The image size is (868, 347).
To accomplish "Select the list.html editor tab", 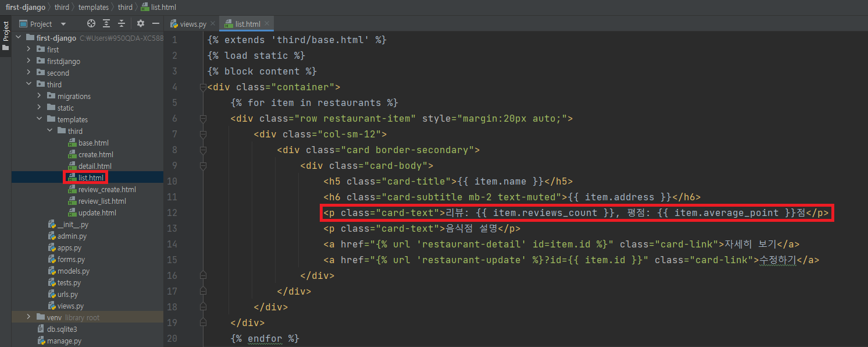I will [248, 24].
